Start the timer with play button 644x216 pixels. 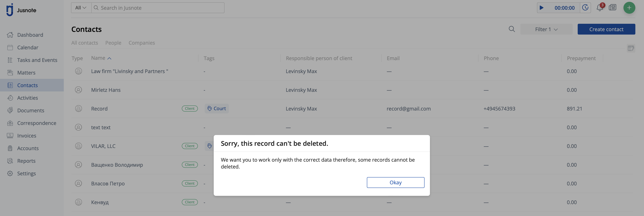pos(541,8)
